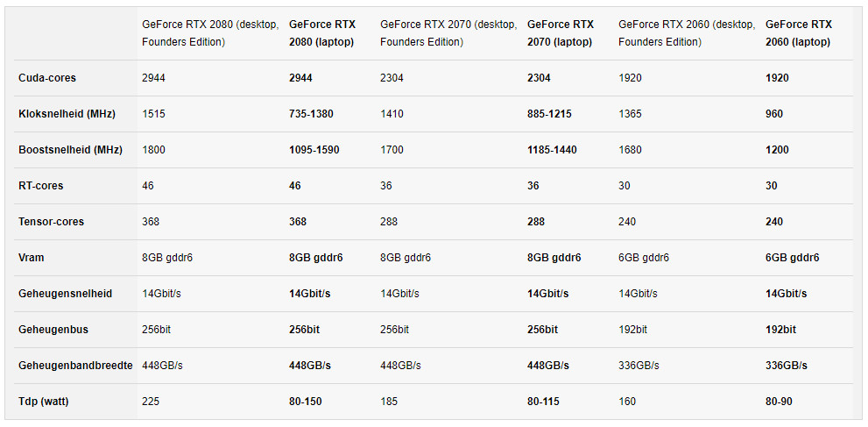Select the GeForce RTX 2070 (laptop) column header
Viewport: 868px width, 427px height.
click(561, 33)
